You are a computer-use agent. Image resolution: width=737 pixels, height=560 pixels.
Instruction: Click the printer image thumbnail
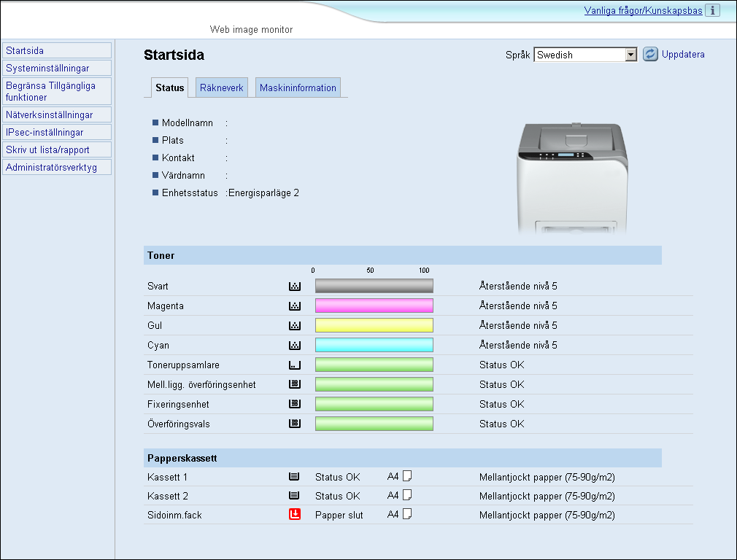573,179
